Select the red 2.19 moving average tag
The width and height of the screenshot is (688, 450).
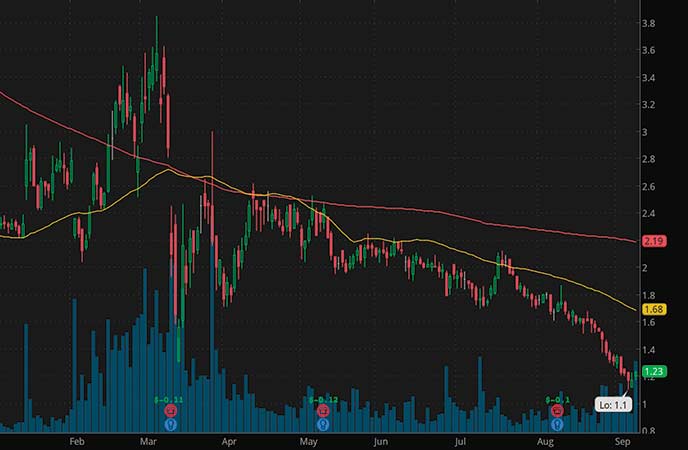click(x=655, y=241)
